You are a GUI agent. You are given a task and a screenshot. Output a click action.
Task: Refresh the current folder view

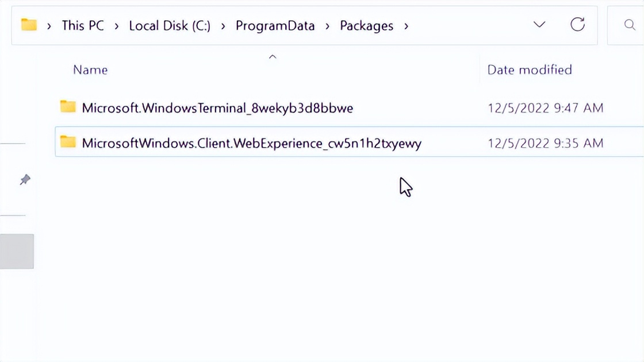[578, 25]
